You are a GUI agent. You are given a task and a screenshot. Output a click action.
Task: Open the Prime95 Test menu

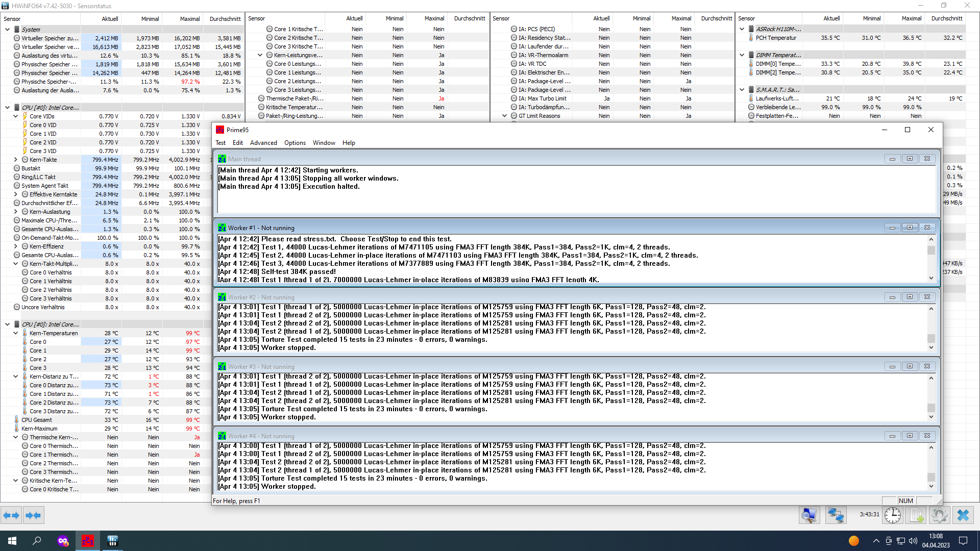pyautogui.click(x=220, y=143)
